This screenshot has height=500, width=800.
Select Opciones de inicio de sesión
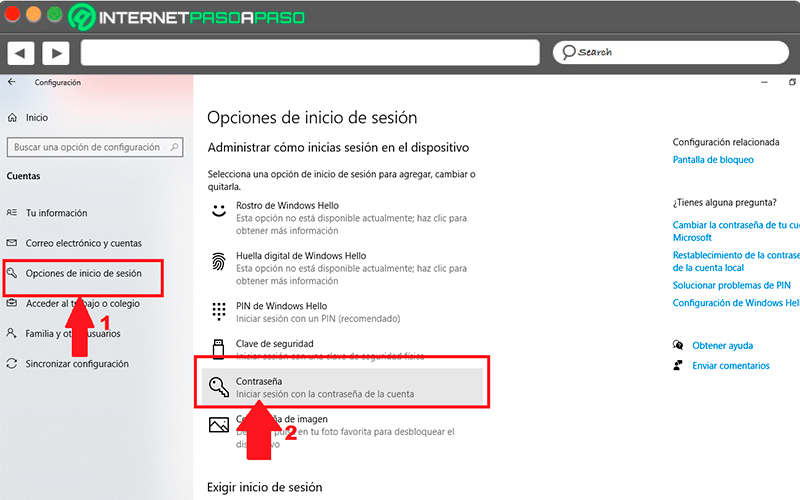click(x=84, y=273)
